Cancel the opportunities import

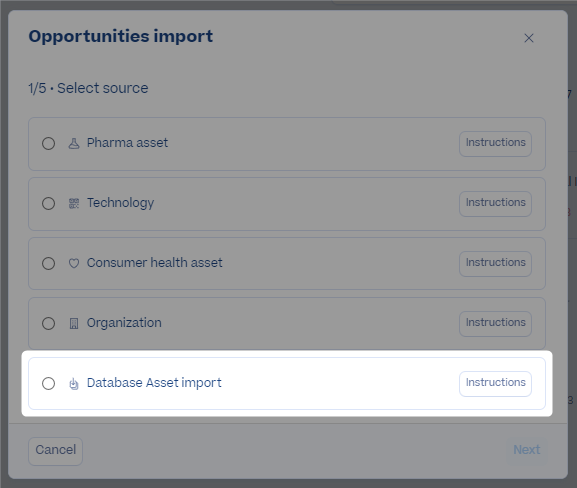click(56, 451)
